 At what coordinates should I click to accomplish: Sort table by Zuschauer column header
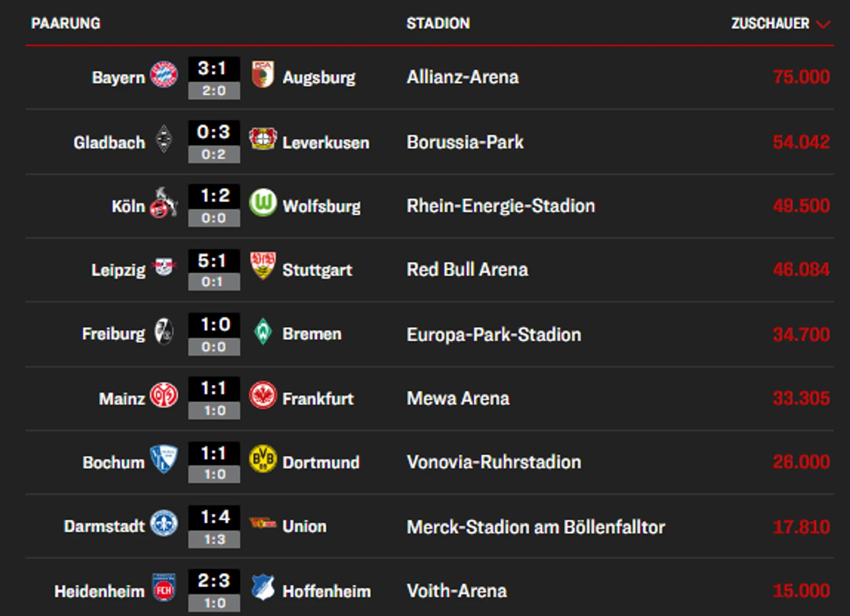(770, 23)
